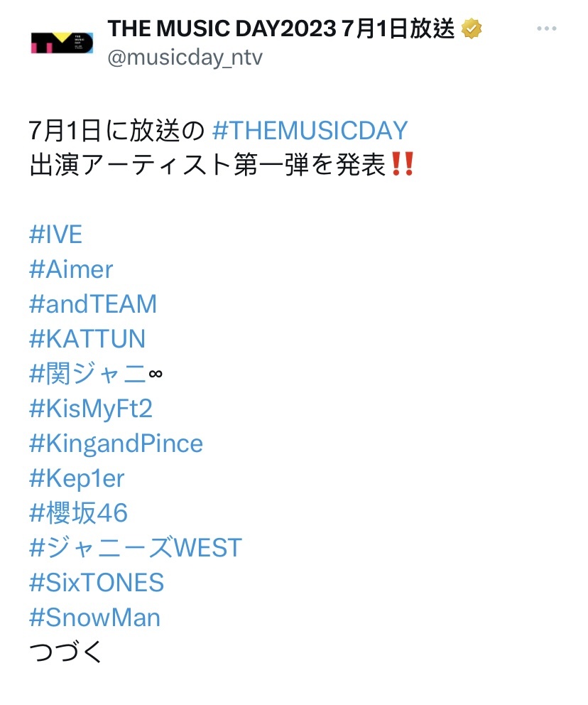Open the #KingandPince hashtag

pyautogui.click(x=116, y=443)
